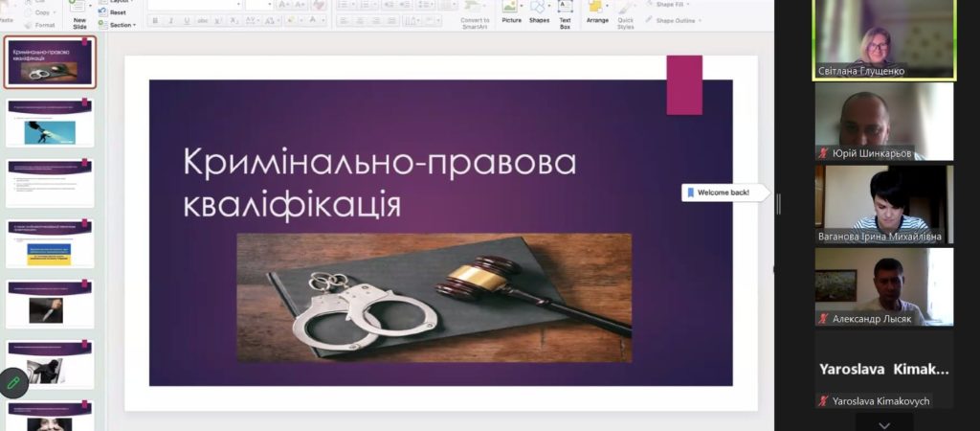The width and height of the screenshot is (980, 431).
Task: Toggle Superscript formatting
Action: click(x=218, y=21)
